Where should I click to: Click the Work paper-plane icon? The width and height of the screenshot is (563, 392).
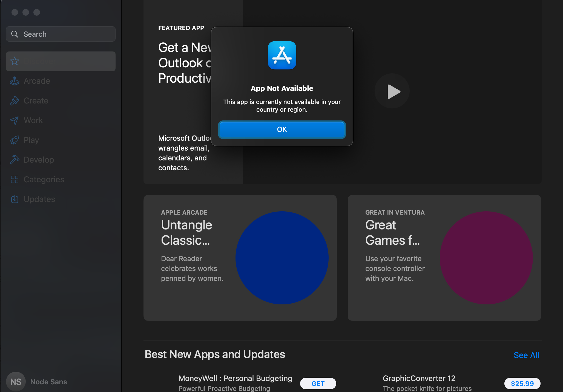coord(15,120)
